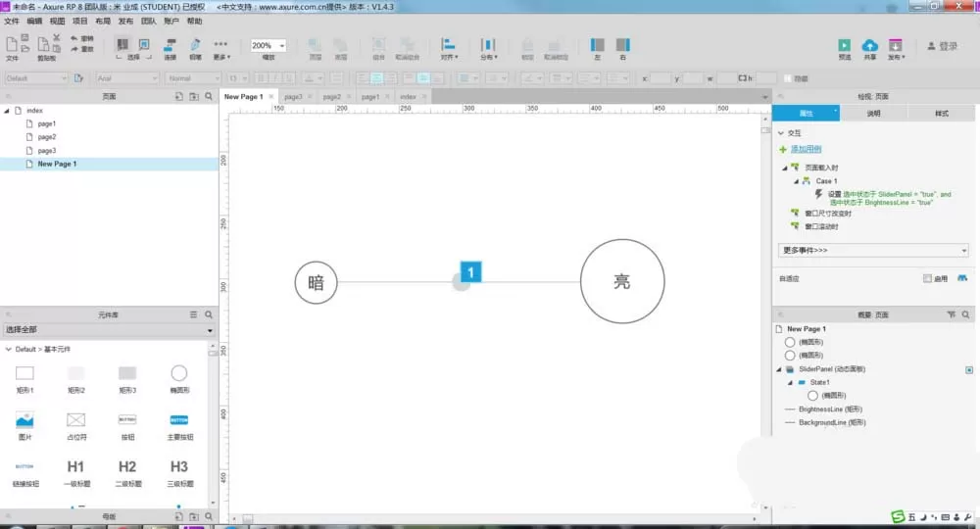Open the Arial font dropdown

(x=127, y=78)
